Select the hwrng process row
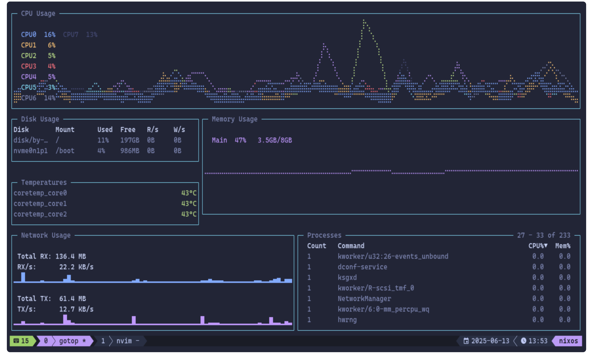 (x=439, y=320)
